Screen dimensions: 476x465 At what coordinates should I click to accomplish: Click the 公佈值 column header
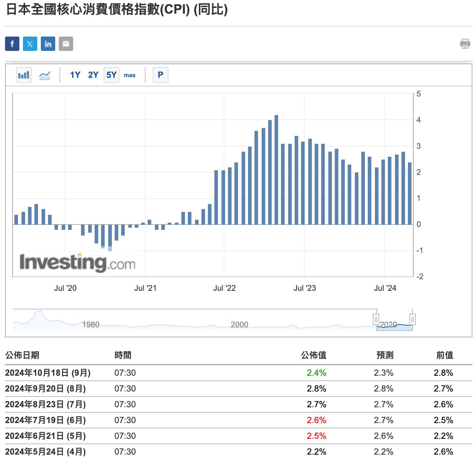314,355
